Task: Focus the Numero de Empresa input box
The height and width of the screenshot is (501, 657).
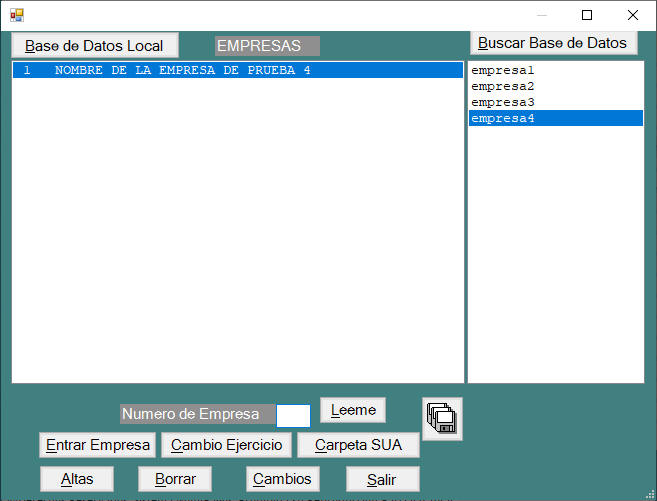Action: (293, 415)
